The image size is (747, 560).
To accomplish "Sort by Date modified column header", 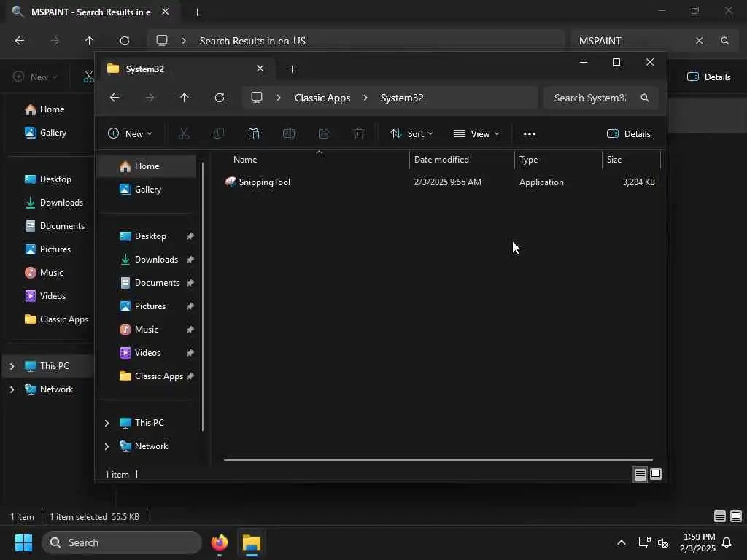I will point(462,160).
